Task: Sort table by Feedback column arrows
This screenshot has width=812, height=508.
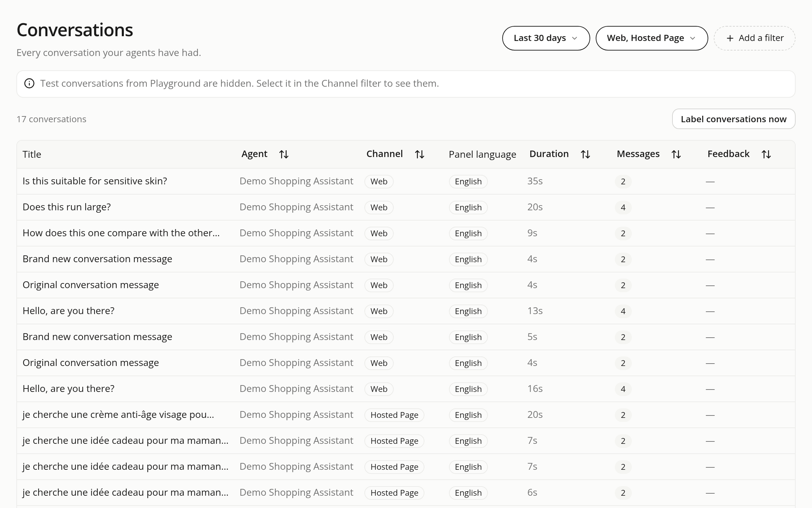Action: pyautogui.click(x=766, y=154)
